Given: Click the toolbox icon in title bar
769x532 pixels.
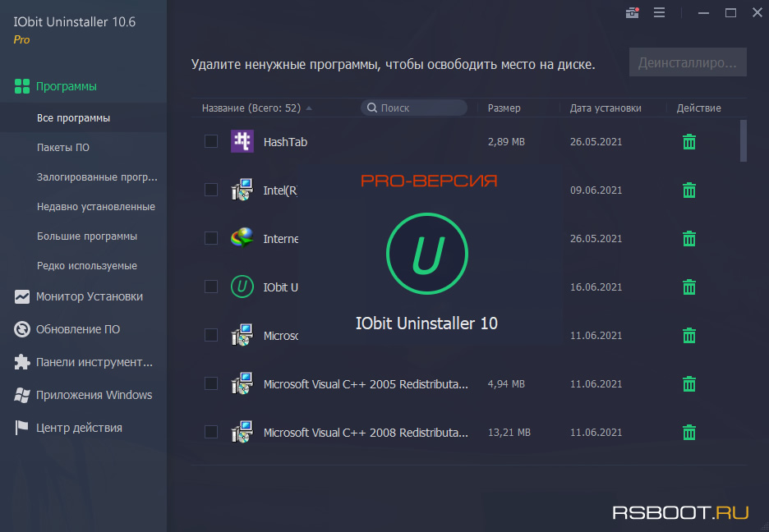Looking at the screenshot, I should (632, 13).
